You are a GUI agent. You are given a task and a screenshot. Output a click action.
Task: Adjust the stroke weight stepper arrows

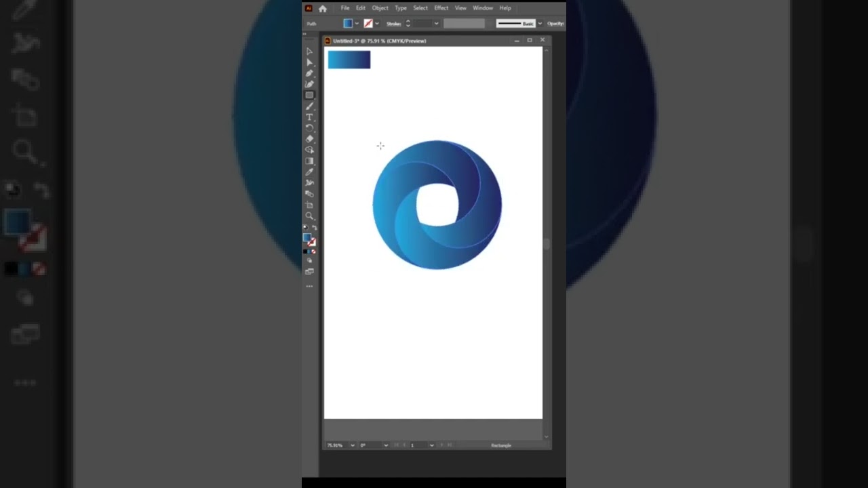tap(408, 24)
